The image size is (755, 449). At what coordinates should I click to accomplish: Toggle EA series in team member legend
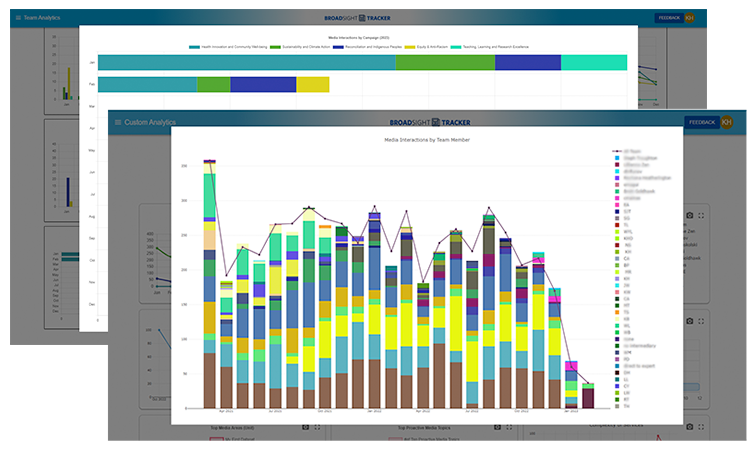[622, 205]
